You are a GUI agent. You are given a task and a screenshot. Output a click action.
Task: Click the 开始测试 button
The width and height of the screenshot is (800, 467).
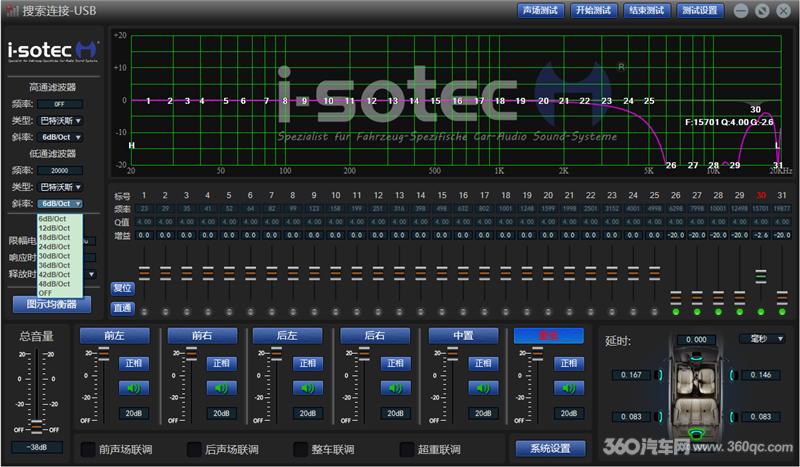coord(593,11)
